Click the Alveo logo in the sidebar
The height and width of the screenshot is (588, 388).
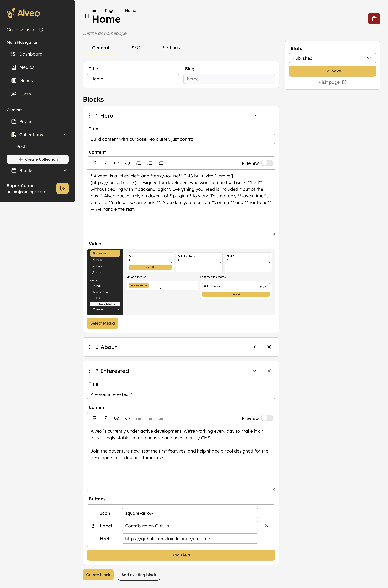(23, 13)
